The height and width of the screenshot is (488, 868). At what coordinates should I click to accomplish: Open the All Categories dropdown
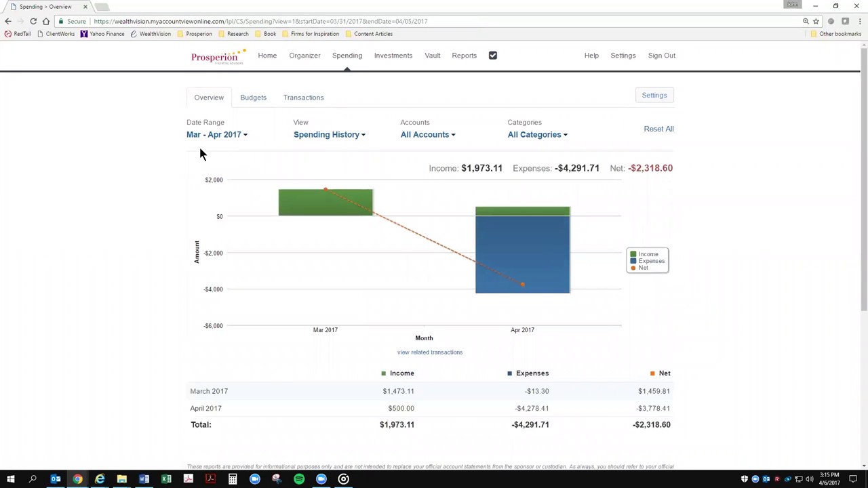tap(537, 134)
